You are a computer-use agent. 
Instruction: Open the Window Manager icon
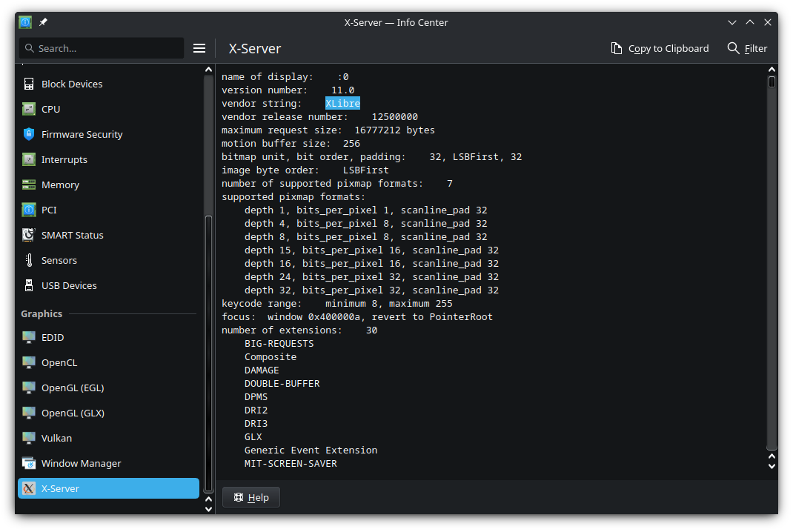click(x=29, y=464)
